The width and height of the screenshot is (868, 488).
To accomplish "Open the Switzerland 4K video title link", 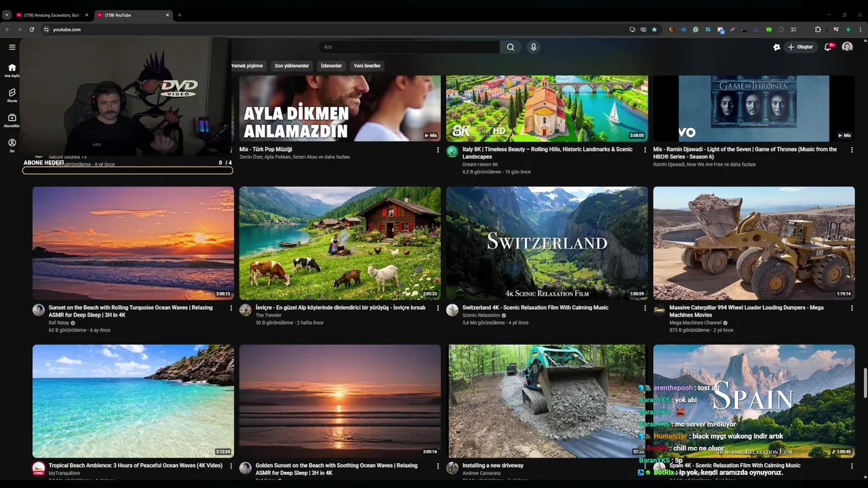I will click(535, 308).
